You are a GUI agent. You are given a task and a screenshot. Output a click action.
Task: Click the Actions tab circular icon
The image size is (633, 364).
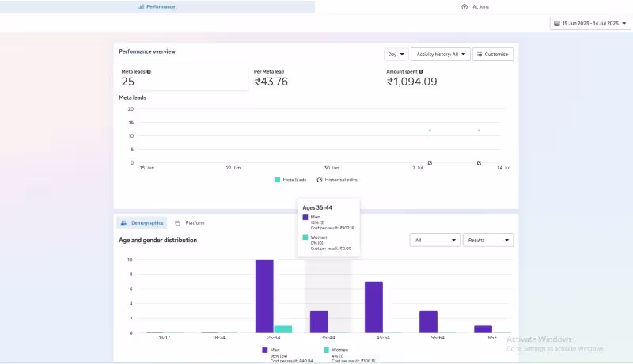tap(464, 7)
